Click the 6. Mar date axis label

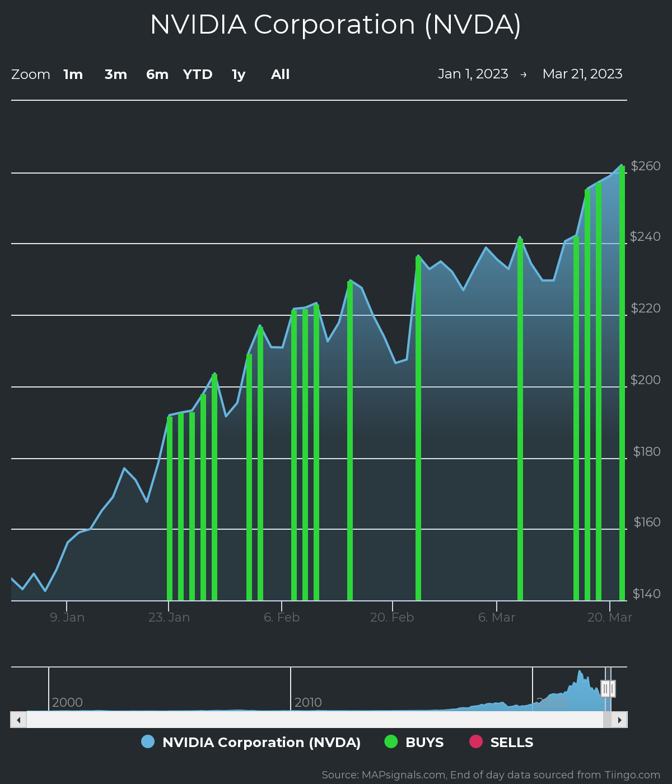pyautogui.click(x=497, y=617)
